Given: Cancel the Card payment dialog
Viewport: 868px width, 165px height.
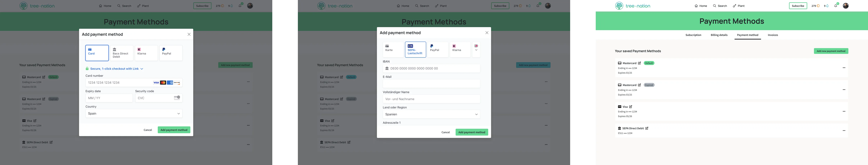Looking at the screenshot, I should (x=148, y=130).
